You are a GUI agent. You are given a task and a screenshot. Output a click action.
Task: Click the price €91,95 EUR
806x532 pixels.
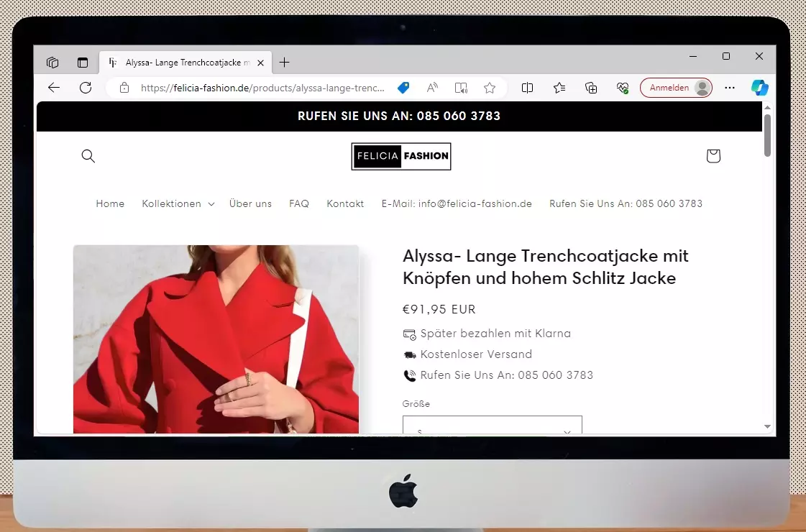[x=439, y=309]
